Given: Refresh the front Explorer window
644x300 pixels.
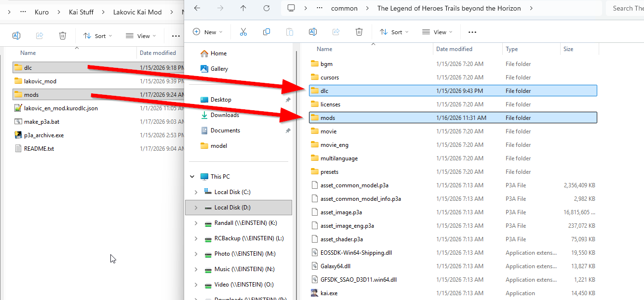Looking at the screenshot, I should pos(267,8).
